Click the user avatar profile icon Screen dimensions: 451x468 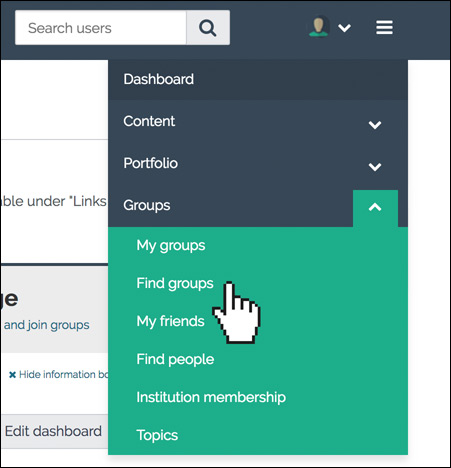[x=319, y=27]
